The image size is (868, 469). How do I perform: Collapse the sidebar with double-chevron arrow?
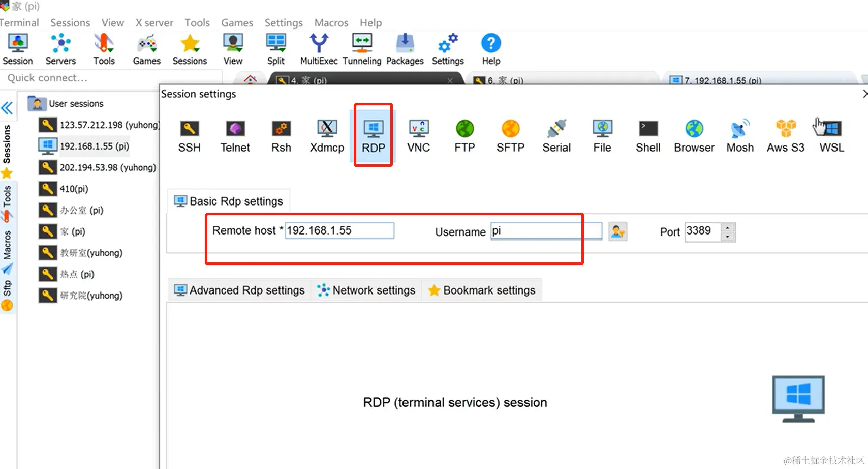[7, 108]
